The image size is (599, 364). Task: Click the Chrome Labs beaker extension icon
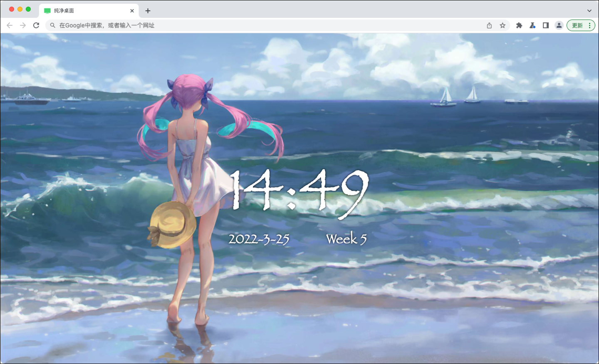532,25
